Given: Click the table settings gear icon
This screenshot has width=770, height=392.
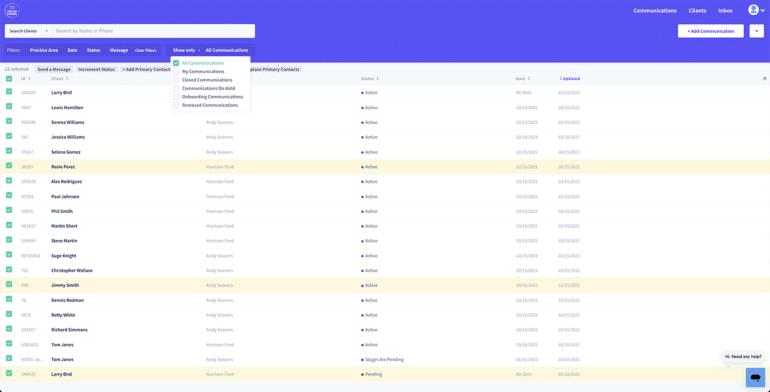Looking at the screenshot, I should tap(765, 79).
